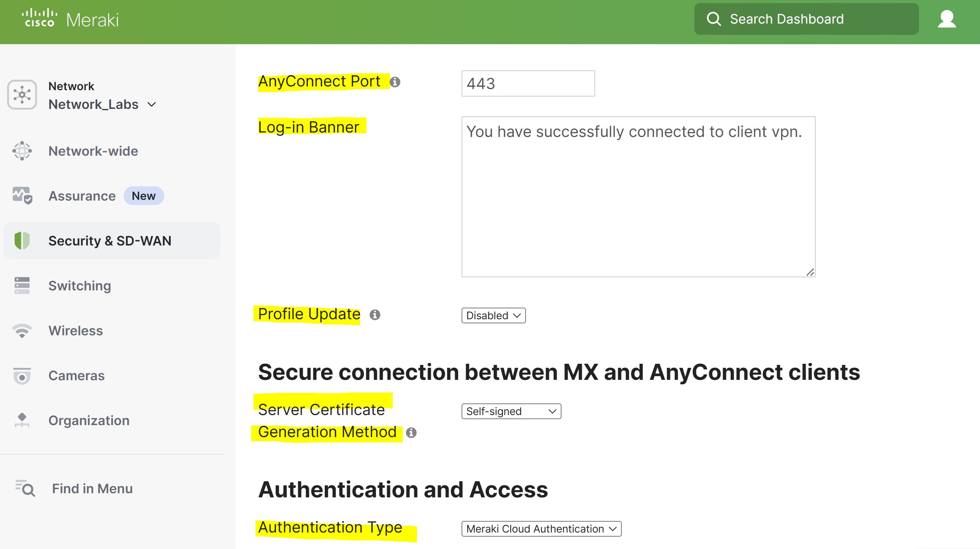Screen dimensions: 980x549
Task: Click the banner textarea resize handle
Action: point(810,272)
